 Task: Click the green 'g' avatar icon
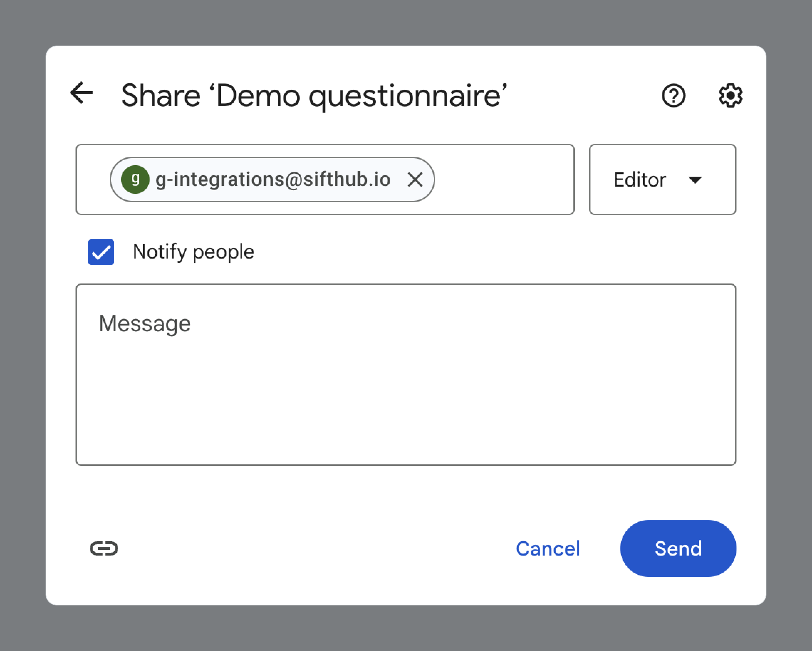(x=135, y=179)
